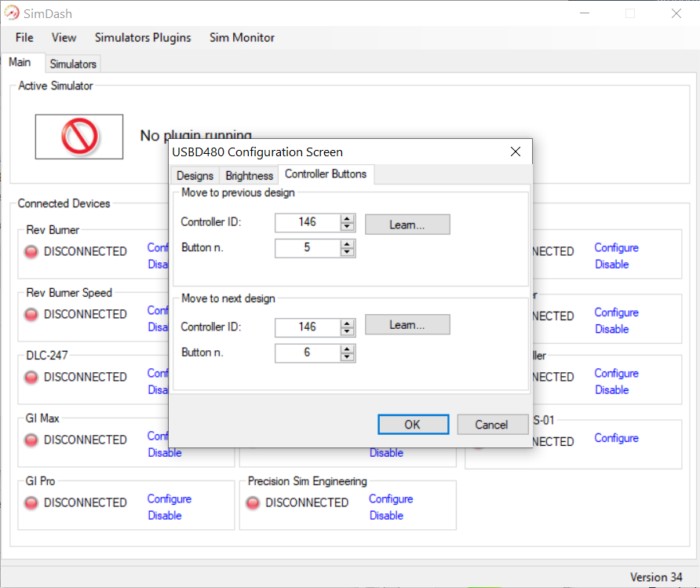Click Configure link for GI Pro
700x588 pixels.
click(170, 499)
